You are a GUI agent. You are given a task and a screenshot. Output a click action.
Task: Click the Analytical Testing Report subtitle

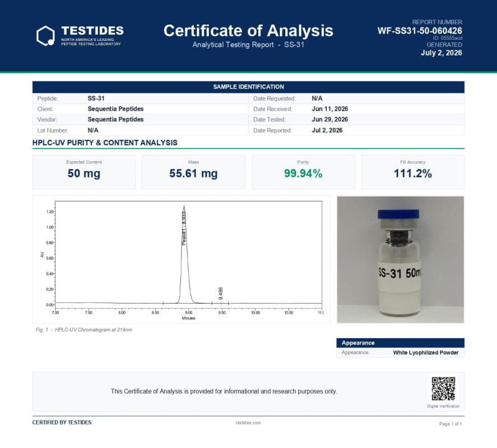click(248, 45)
